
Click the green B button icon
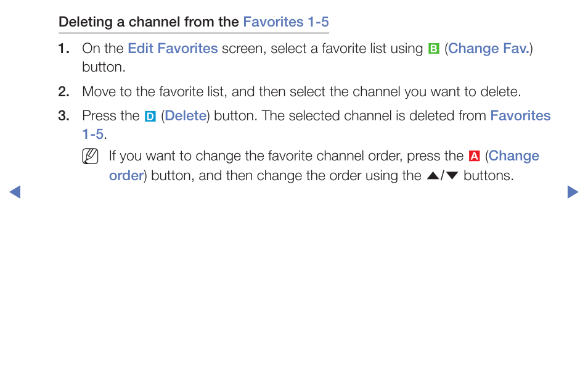point(433,49)
